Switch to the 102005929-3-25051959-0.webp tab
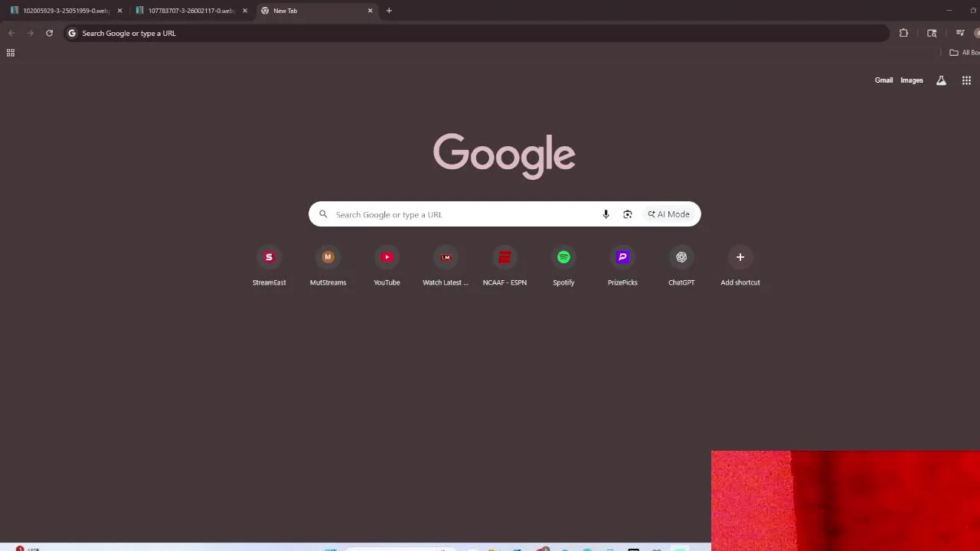 pyautogui.click(x=65, y=11)
